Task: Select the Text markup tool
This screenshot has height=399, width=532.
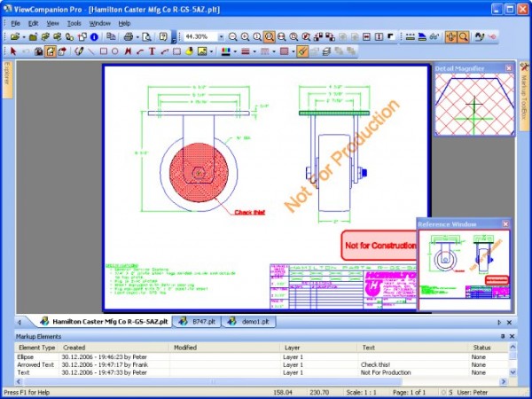Action: pyautogui.click(x=152, y=51)
